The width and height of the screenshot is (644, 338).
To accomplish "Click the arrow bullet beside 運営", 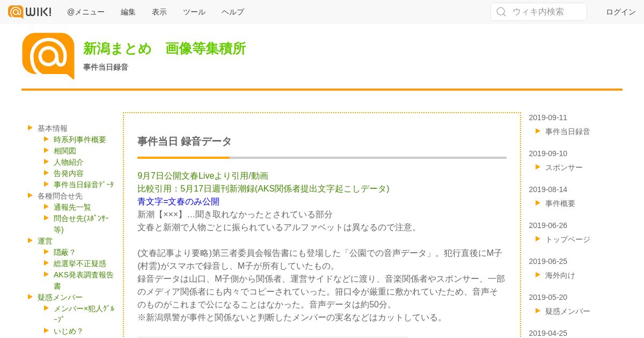I will tap(31, 240).
